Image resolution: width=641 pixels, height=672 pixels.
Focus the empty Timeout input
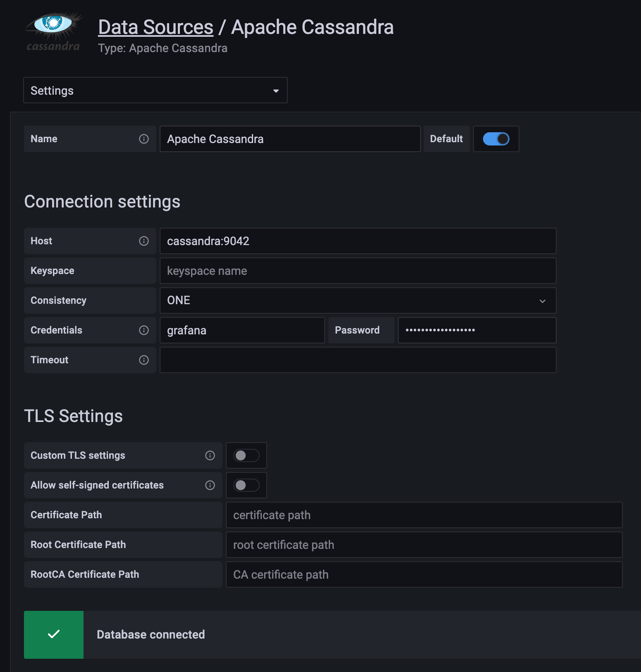point(358,360)
